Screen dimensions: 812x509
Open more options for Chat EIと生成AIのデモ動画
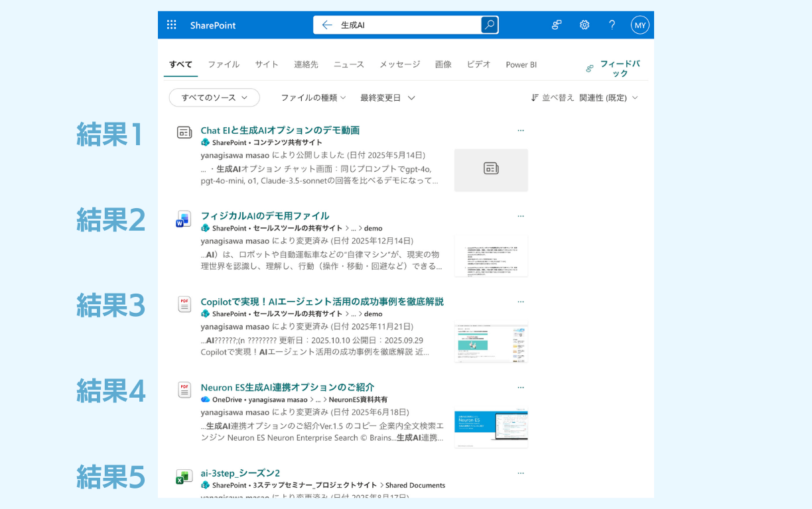[x=521, y=130]
